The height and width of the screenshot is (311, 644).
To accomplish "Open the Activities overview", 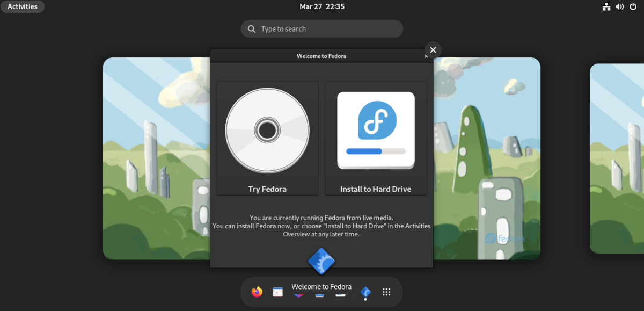I will click(x=22, y=6).
